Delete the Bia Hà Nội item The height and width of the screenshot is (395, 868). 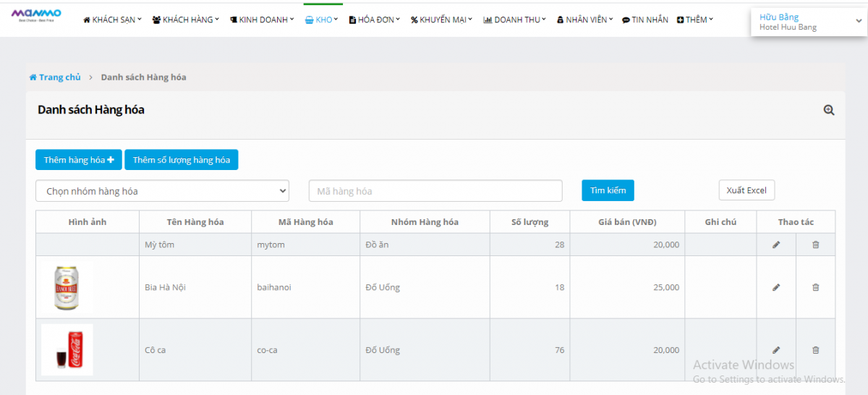coord(815,287)
